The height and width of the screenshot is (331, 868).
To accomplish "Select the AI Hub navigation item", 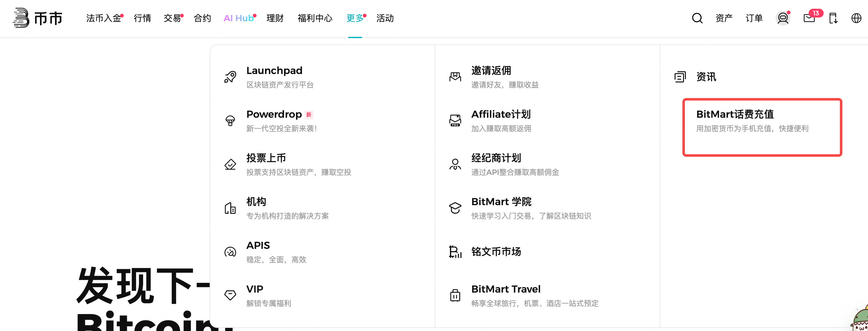I will click(x=239, y=18).
